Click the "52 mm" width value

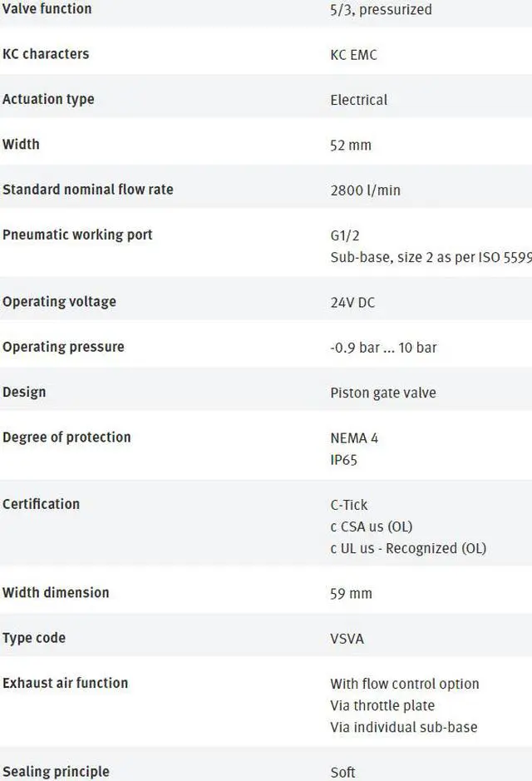351,145
